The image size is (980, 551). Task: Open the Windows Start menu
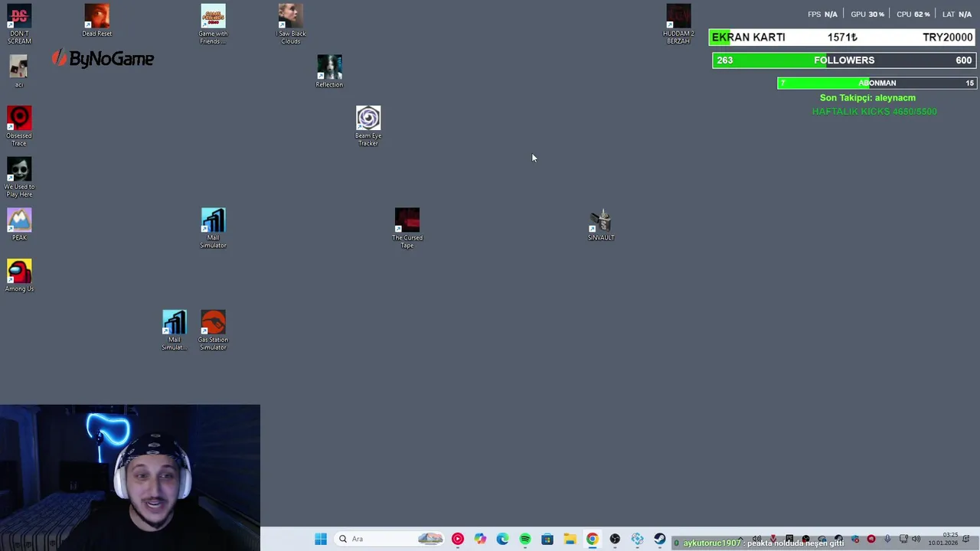321,539
